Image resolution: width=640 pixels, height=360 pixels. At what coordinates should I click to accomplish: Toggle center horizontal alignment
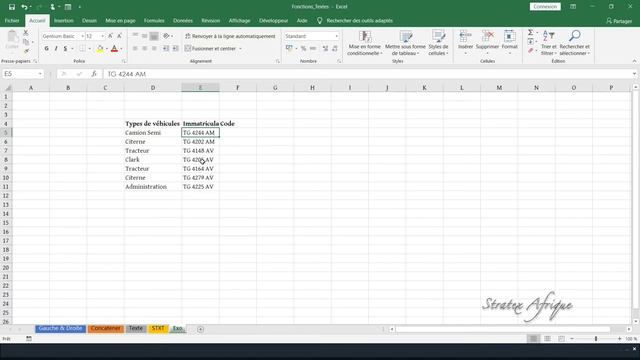144,49
